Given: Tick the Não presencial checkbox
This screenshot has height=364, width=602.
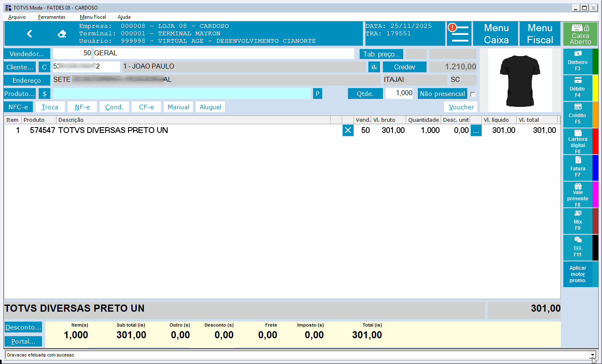Looking at the screenshot, I should coord(473,94).
